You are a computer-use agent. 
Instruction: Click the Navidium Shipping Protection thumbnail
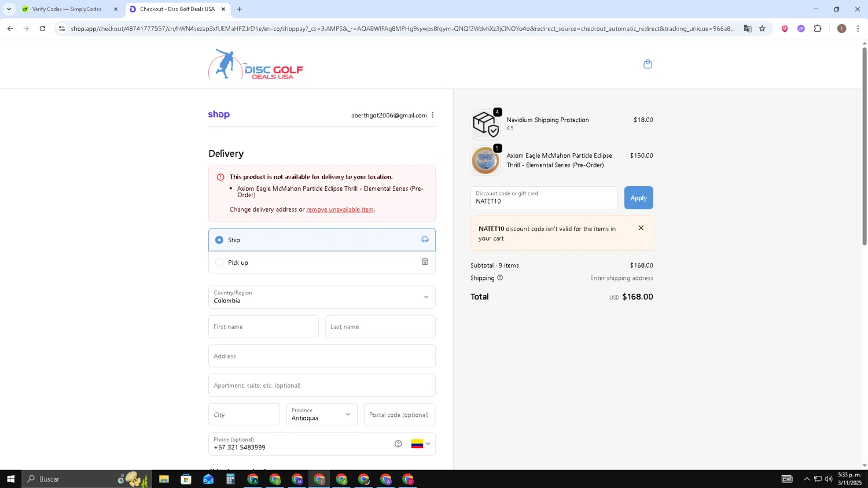click(x=485, y=124)
